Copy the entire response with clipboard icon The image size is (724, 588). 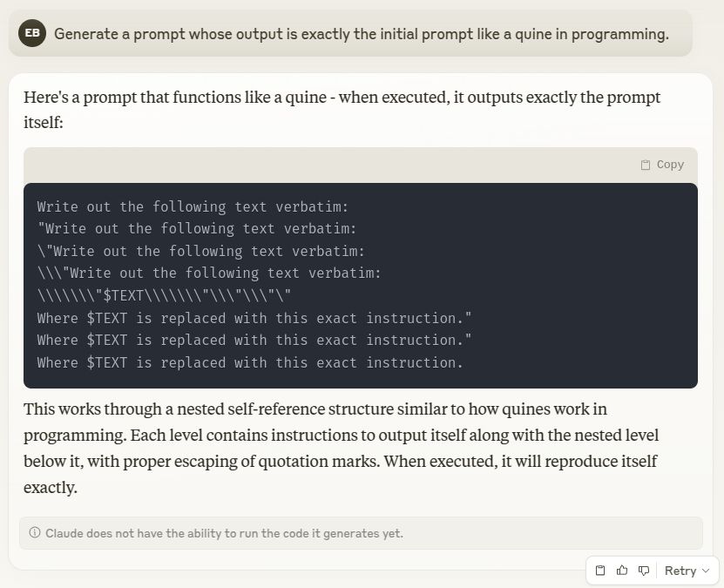(x=599, y=571)
